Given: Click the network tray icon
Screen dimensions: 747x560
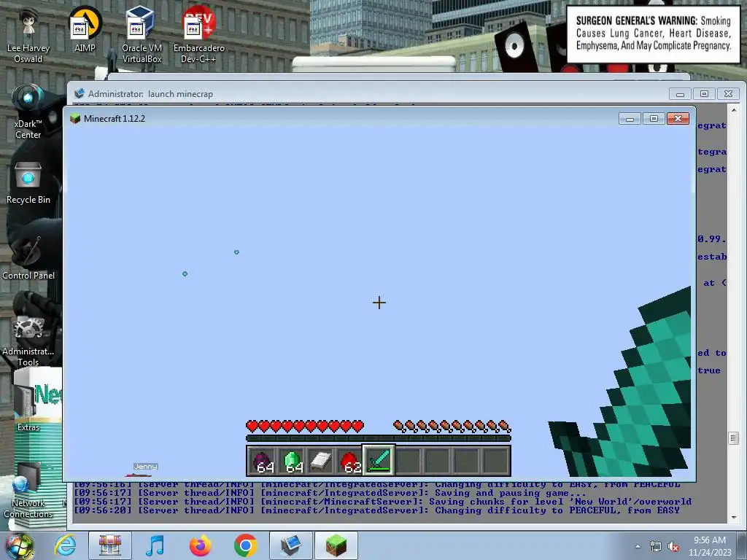Looking at the screenshot, I should 656,547.
